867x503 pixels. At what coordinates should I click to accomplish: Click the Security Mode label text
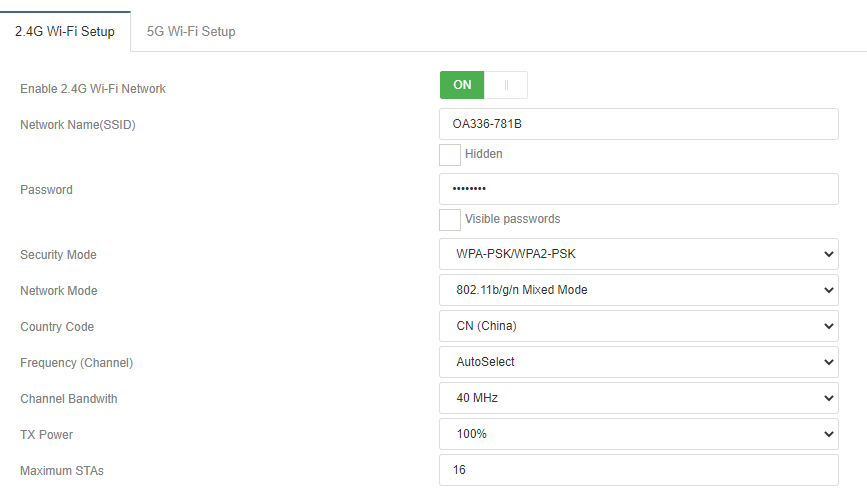click(x=58, y=255)
